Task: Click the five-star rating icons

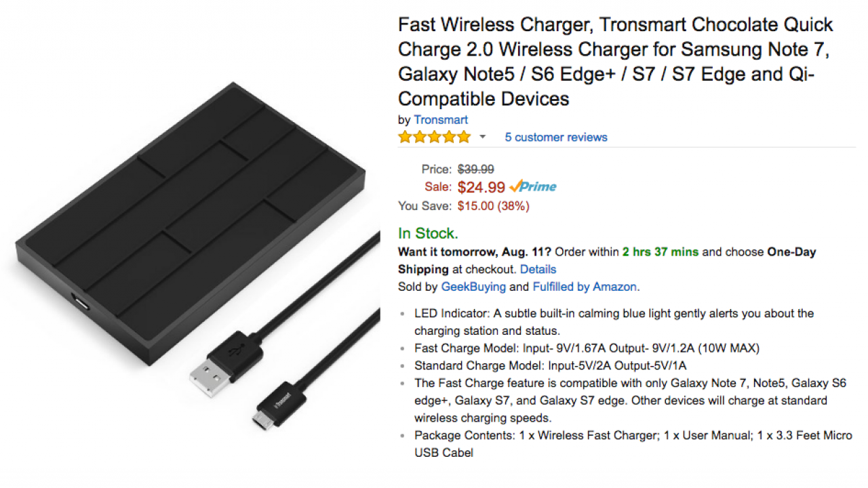Action: pyautogui.click(x=434, y=137)
